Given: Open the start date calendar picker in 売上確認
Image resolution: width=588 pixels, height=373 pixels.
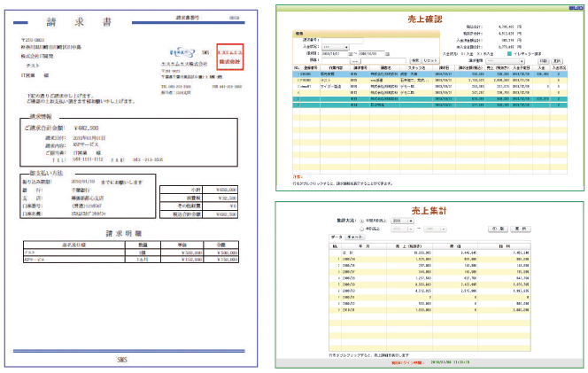Looking at the screenshot, I should [x=351, y=54].
